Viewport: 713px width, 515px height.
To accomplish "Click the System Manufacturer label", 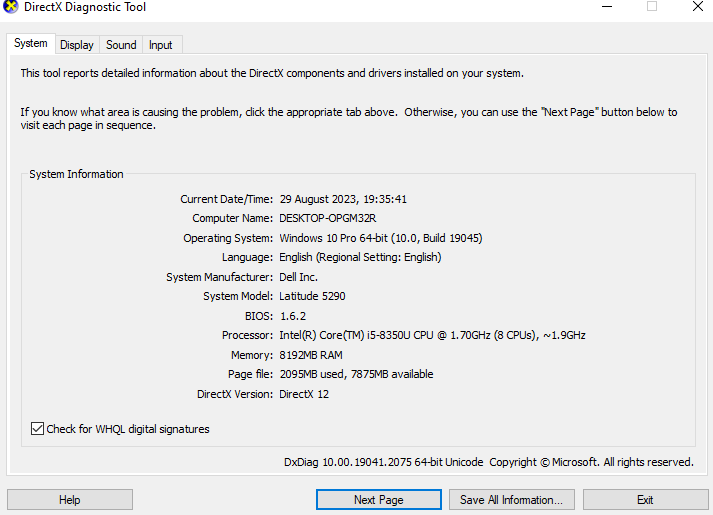I will (x=219, y=277).
